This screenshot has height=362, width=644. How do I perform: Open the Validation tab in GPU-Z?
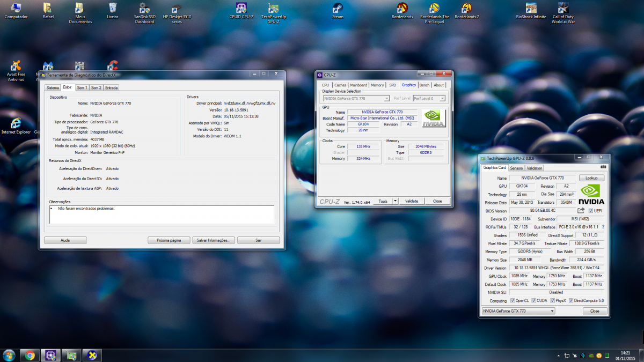tap(535, 168)
